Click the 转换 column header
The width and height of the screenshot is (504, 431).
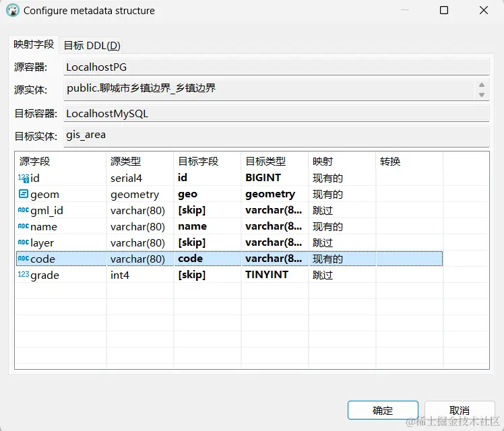coord(410,161)
